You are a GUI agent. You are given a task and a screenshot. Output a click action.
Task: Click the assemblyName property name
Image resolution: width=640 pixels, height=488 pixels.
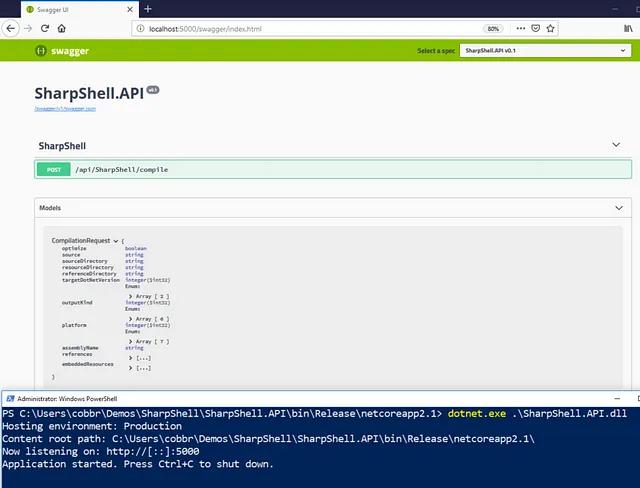[80, 348]
